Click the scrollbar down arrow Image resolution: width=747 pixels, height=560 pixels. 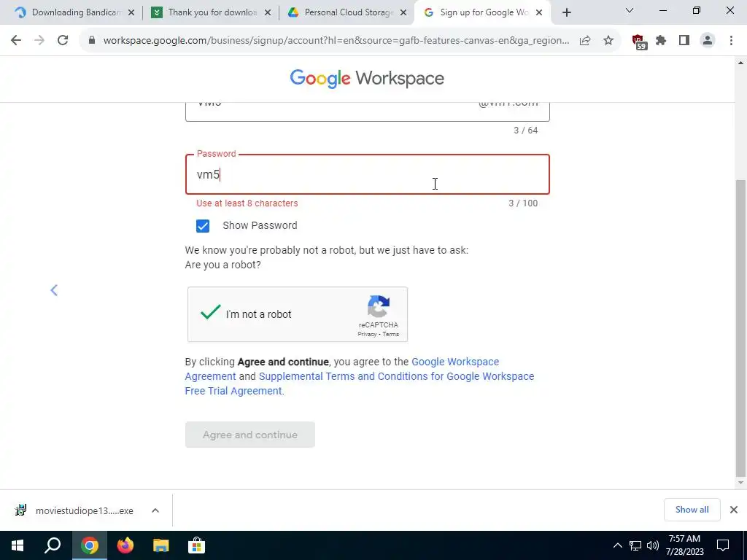coord(740,483)
